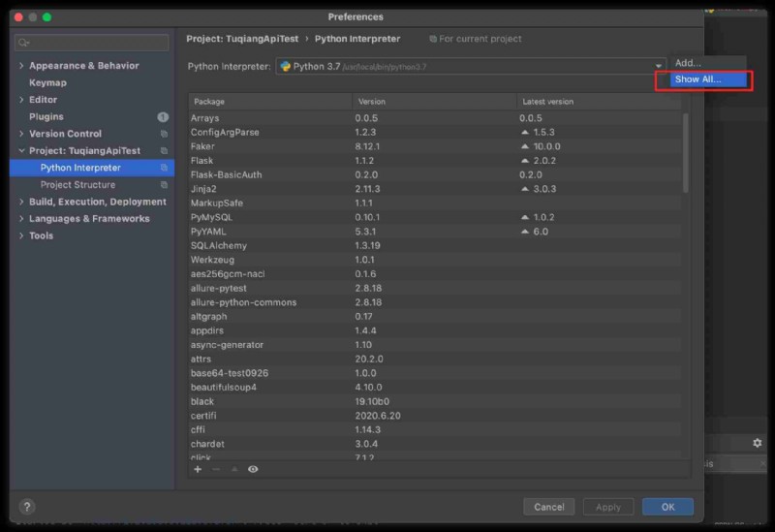
Task: Click the upgrade arrow next to PyMySQL 1.0.2
Action: point(525,217)
